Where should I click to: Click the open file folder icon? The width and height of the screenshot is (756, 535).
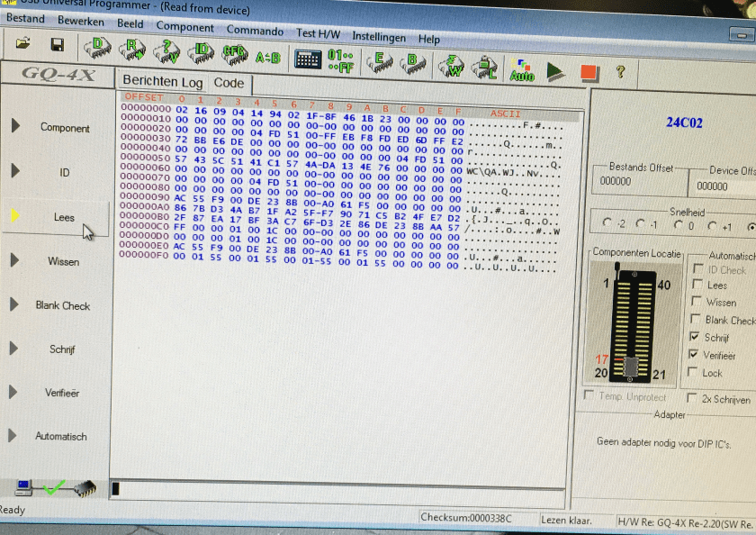click(23, 45)
